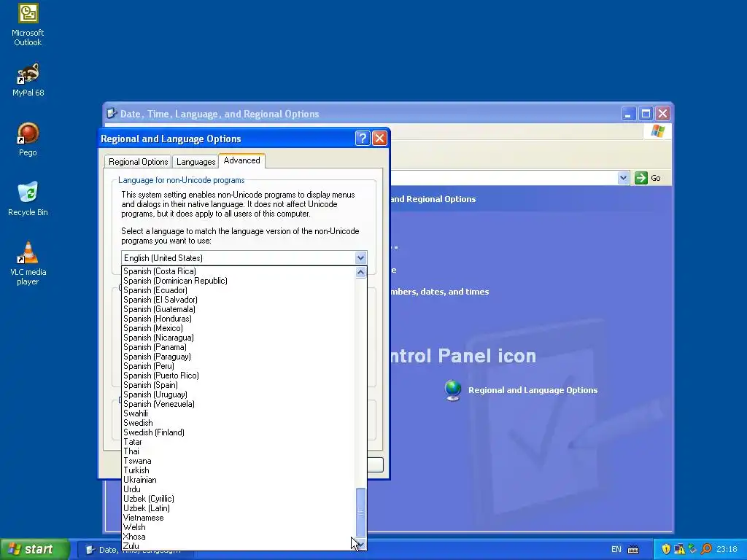
Task: Select Spanish (Panama) language entry
Action: tap(239, 347)
